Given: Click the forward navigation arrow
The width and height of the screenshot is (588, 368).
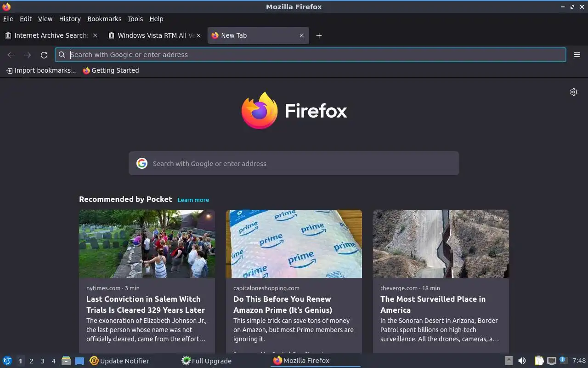Looking at the screenshot, I should tap(28, 55).
